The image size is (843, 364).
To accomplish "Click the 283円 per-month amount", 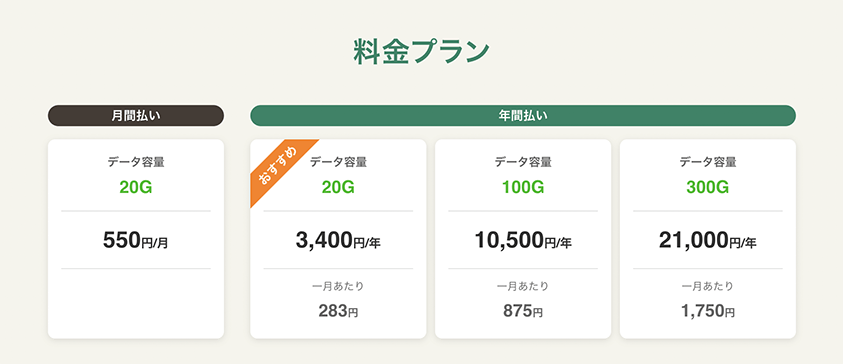I will [x=338, y=311].
